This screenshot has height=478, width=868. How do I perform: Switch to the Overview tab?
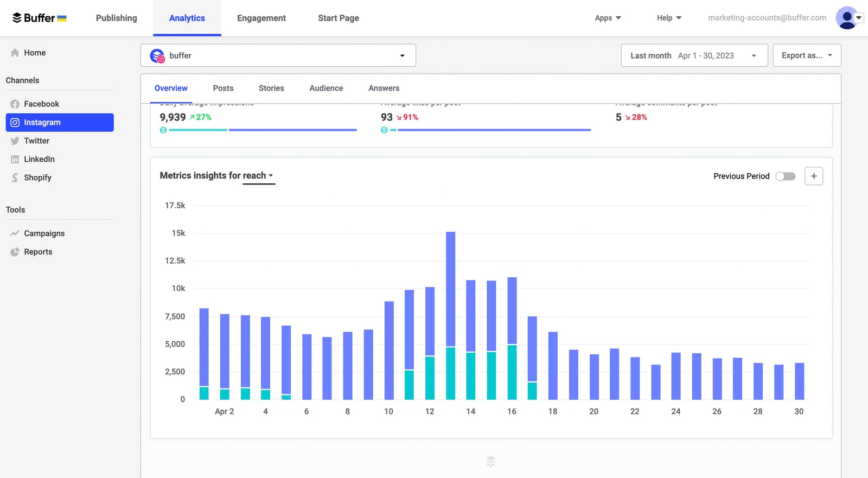171,88
